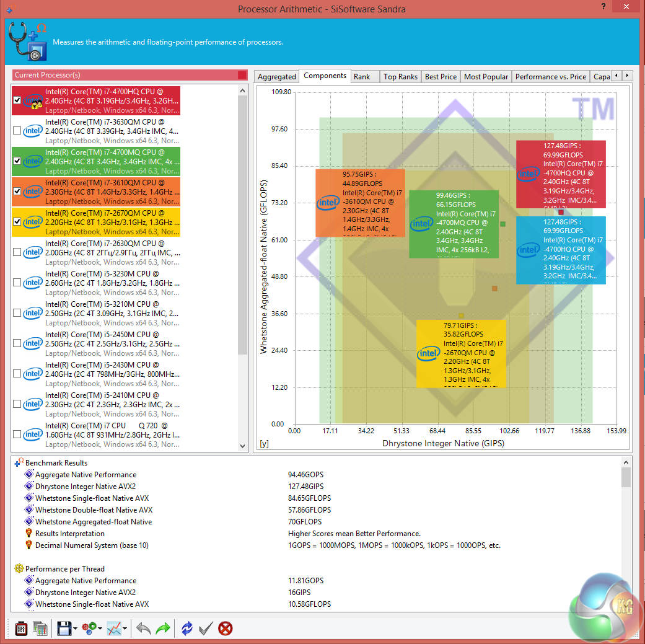The width and height of the screenshot is (645, 644).
Task: Click the [y] axis toggle label on chart
Action: [x=264, y=444]
